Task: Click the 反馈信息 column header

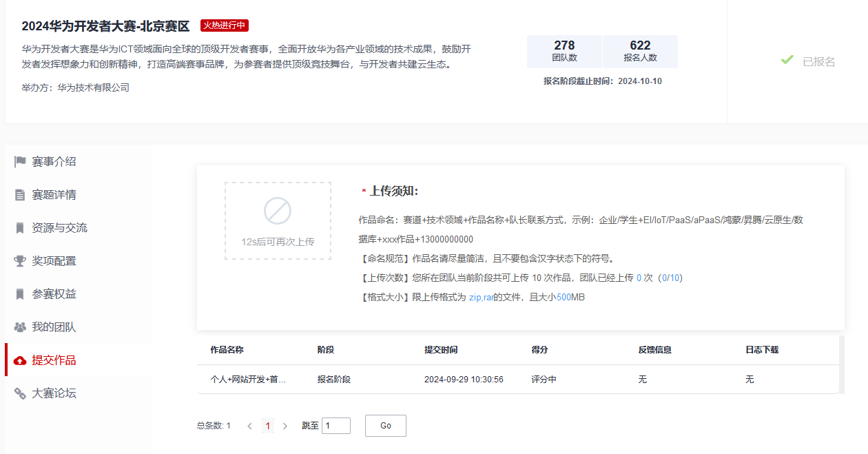Action: pos(655,350)
